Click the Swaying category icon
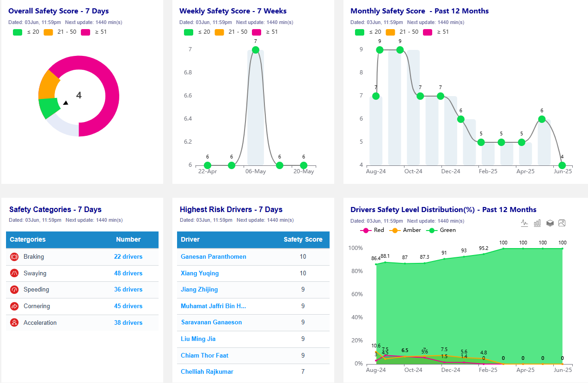588x383 pixels. pyautogui.click(x=14, y=274)
